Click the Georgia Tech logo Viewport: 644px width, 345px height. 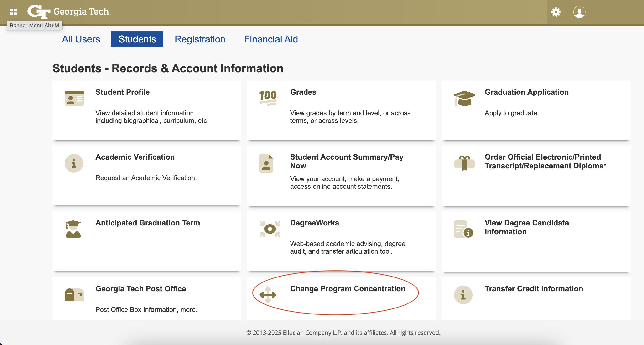[69, 12]
